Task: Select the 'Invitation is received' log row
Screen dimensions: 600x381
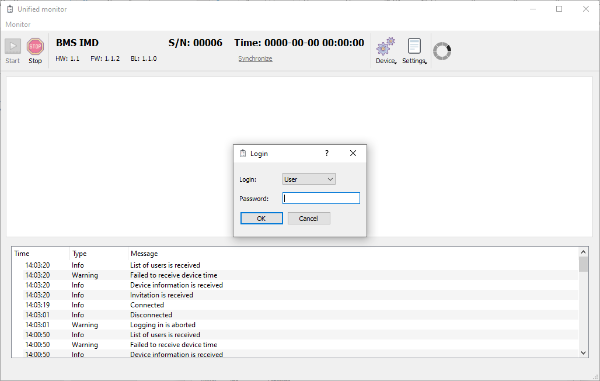Action: [295, 295]
